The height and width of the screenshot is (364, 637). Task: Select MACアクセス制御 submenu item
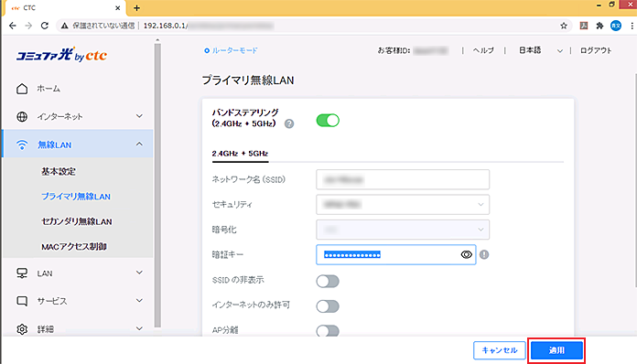tap(74, 247)
